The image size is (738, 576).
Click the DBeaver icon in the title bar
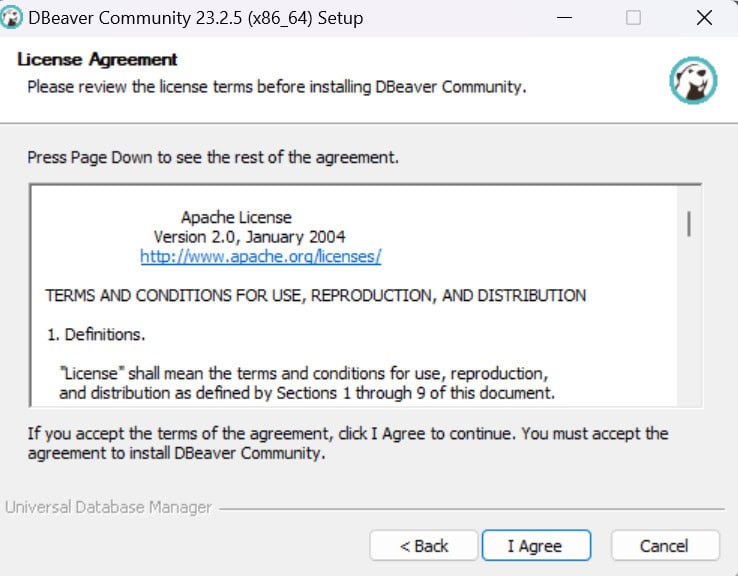12,18
